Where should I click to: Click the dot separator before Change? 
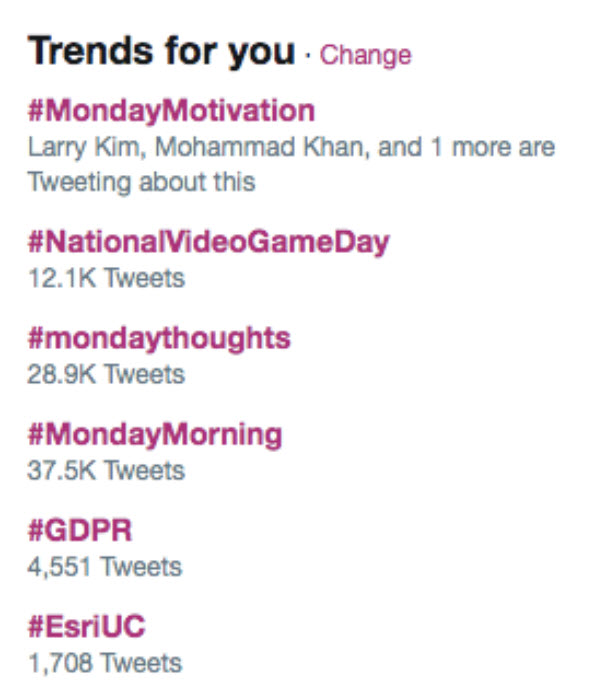(308, 54)
